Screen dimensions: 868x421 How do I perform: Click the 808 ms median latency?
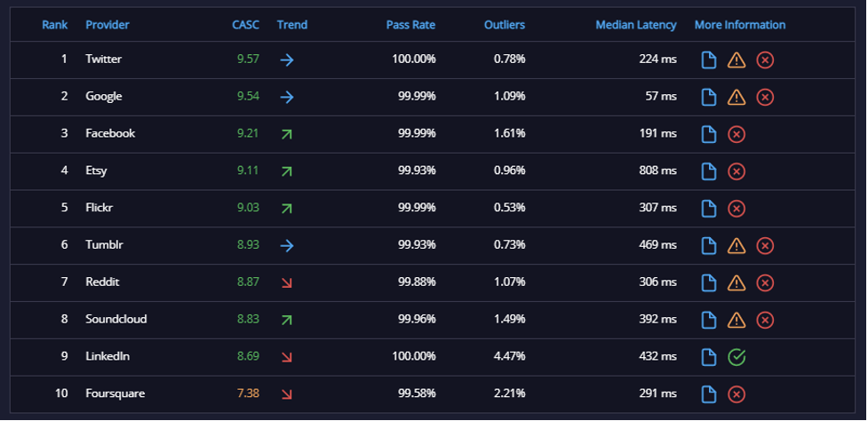click(x=657, y=171)
